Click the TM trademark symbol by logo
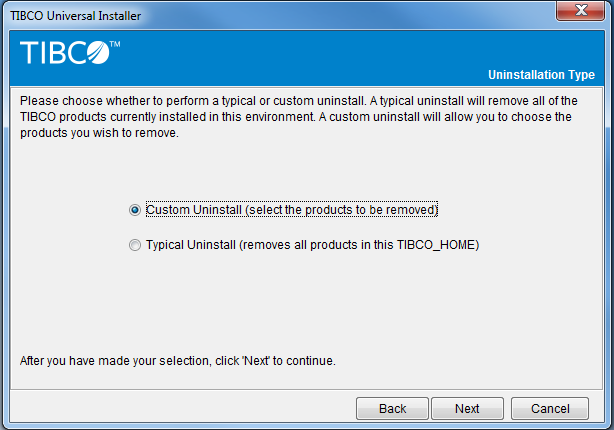614x430 pixels. pyautogui.click(x=115, y=44)
